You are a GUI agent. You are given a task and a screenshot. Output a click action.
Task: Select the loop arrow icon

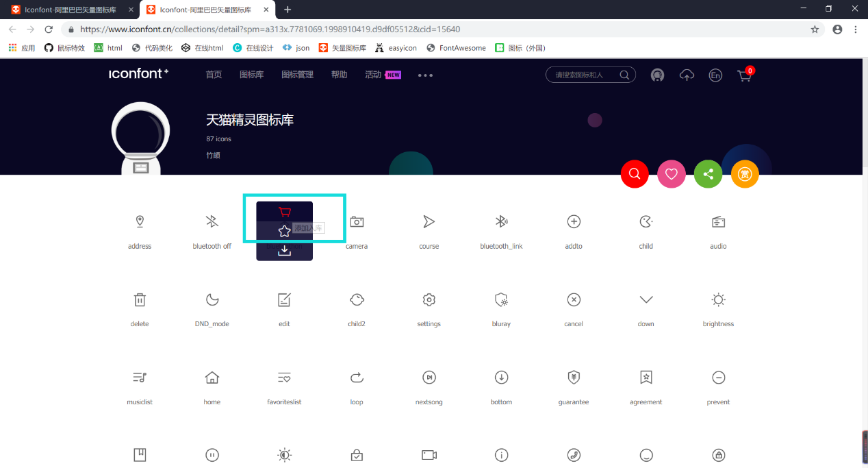coord(357,378)
